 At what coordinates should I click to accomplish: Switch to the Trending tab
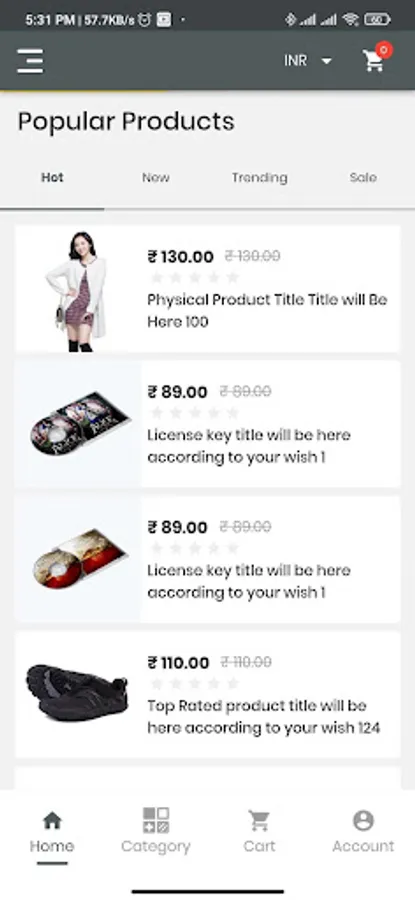tap(259, 178)
